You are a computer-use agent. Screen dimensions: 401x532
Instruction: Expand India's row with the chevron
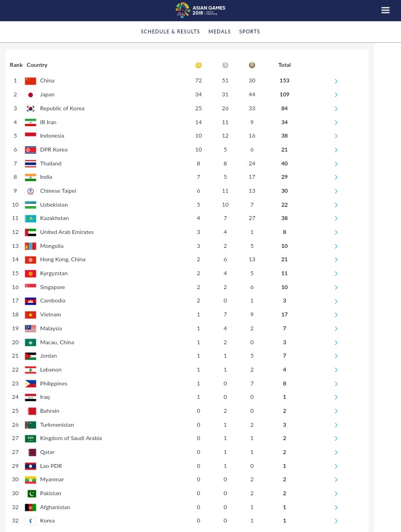point(336,177)
